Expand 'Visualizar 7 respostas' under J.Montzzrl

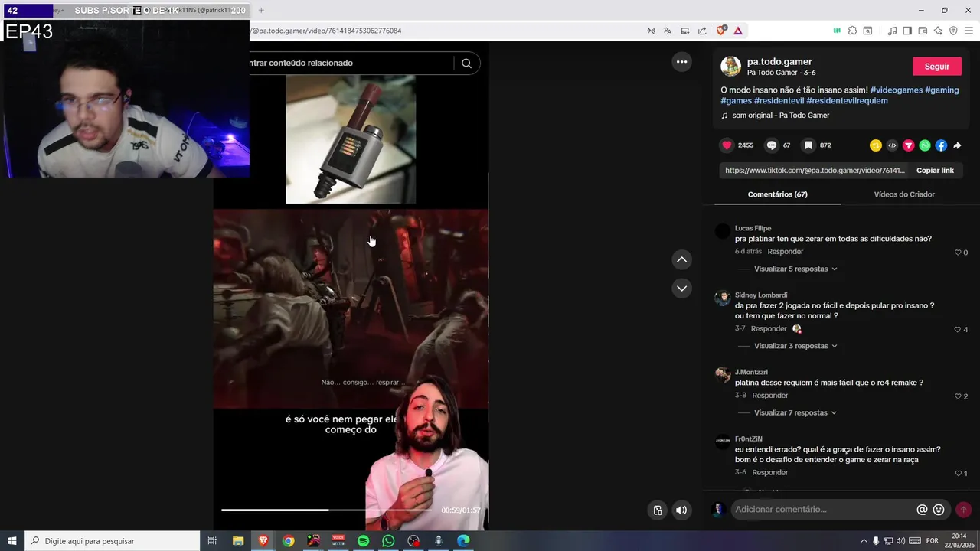(795, 413)
